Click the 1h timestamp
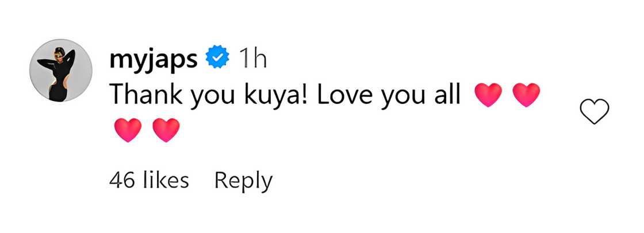Viewport: 644px width, 233px height. tap(252, 58)
